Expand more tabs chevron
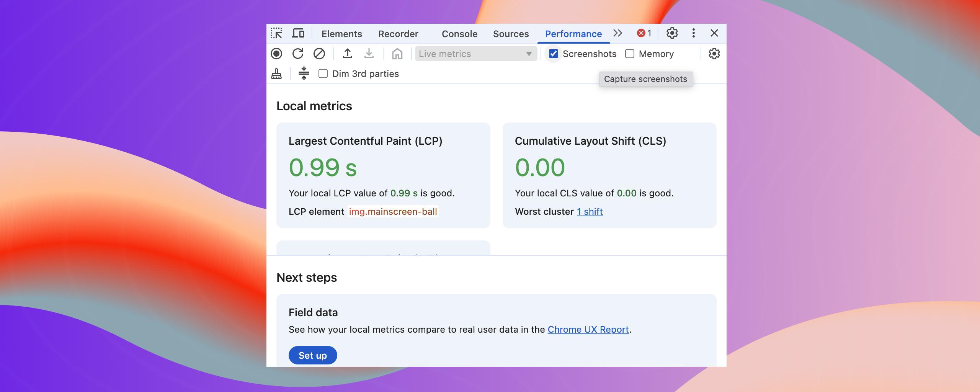The image size is (980, 392). (x=617, y=33)
